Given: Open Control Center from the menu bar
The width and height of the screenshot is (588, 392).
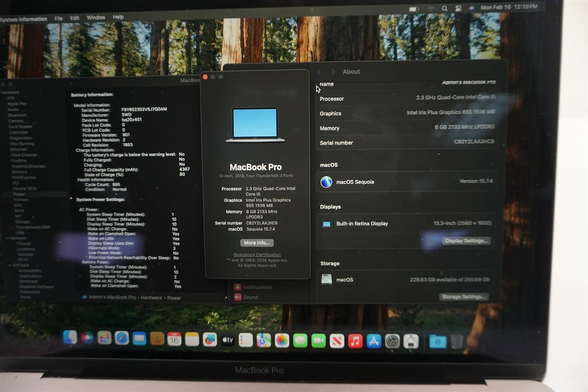Looking at the screenshot, I should tap(458, 8).
